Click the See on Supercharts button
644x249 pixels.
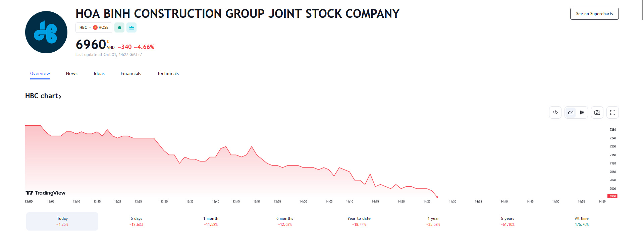click(x=594, y=14)
